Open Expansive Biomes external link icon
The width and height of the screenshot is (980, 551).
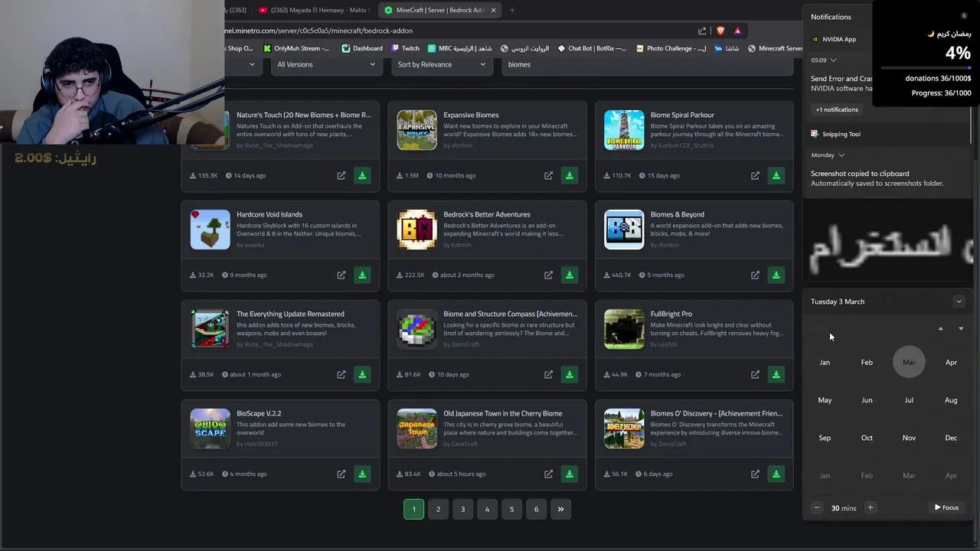point(548,175)
